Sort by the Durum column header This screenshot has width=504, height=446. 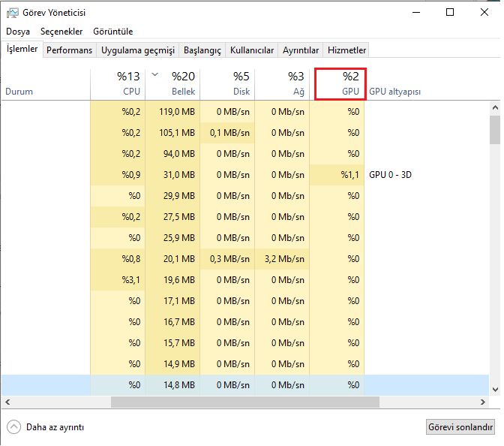[x=46, y=84]
